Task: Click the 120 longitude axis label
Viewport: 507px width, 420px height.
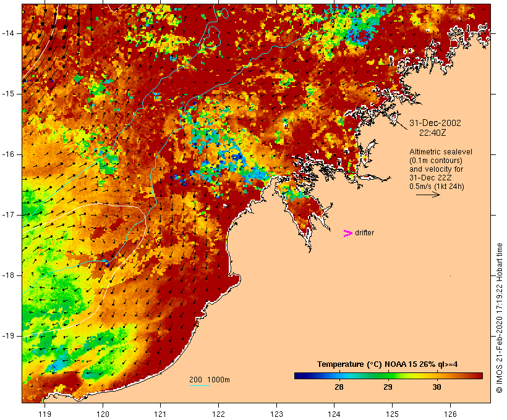Action: click(x=103, y=414)
